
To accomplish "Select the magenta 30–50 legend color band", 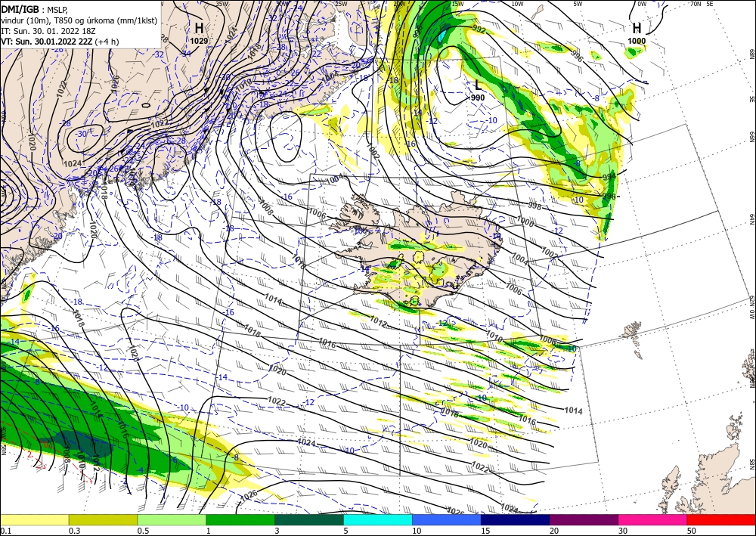I will pyautogui.click(x=653, y=519).
